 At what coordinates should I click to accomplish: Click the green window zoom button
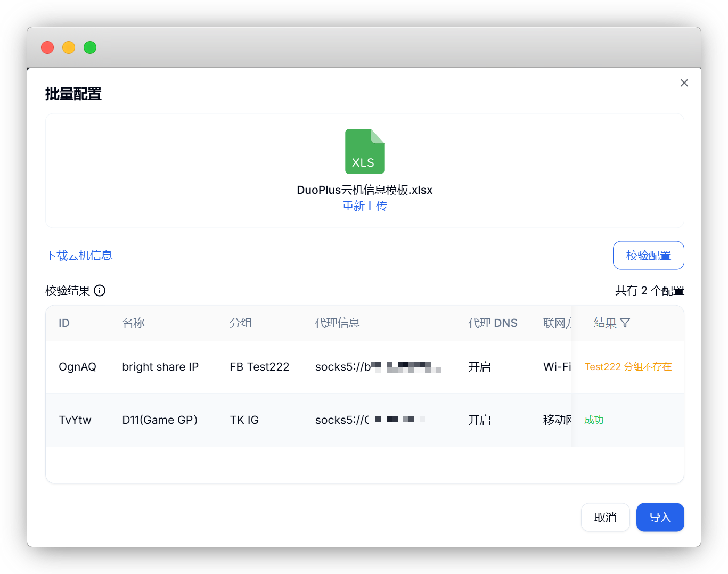[x=90, y=47]
